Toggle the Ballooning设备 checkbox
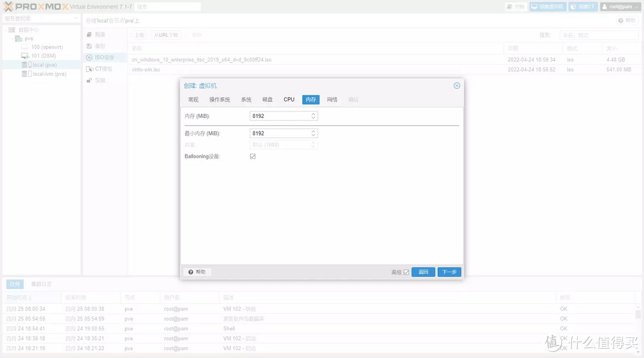The image size is (644, 358). click(x=253, y=156)
